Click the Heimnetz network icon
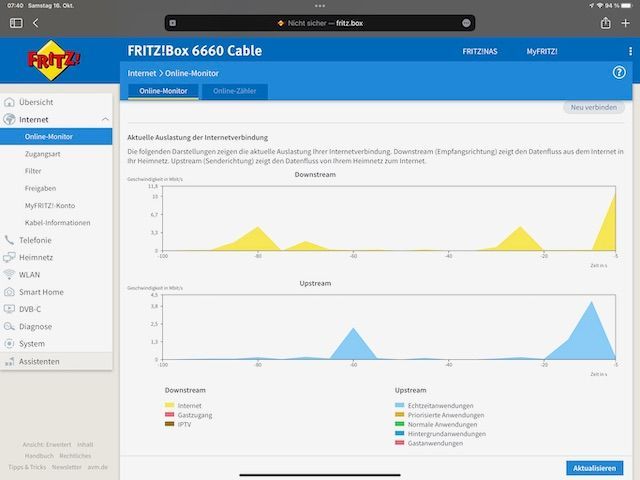This screenshot has height=480, width=640. click(x=9, y=258)
